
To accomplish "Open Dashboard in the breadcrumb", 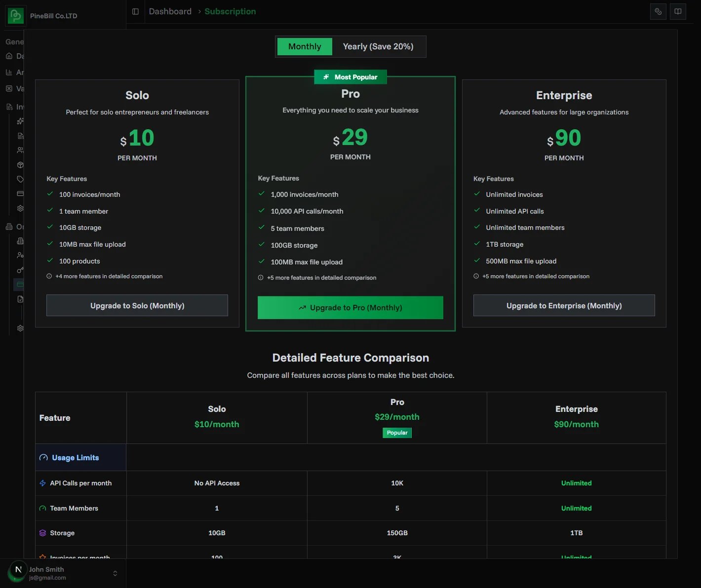I will [x=170, y=11].
